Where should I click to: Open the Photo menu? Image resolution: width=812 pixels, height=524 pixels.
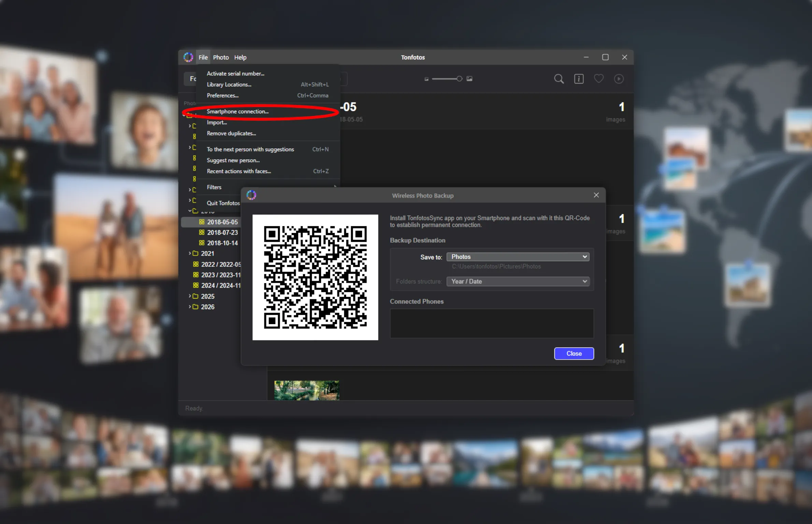coord(221,57)
